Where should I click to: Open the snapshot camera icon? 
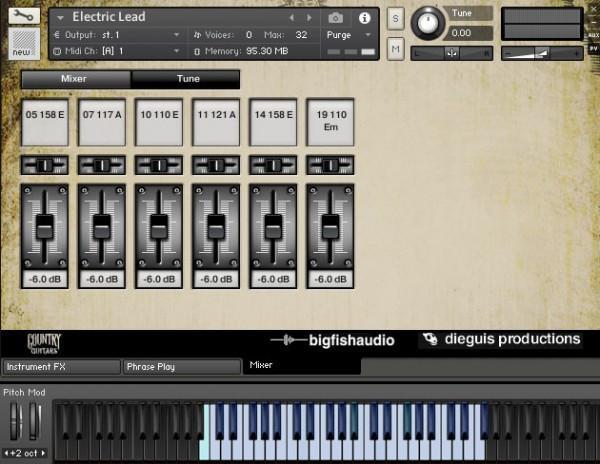[336, 18]
